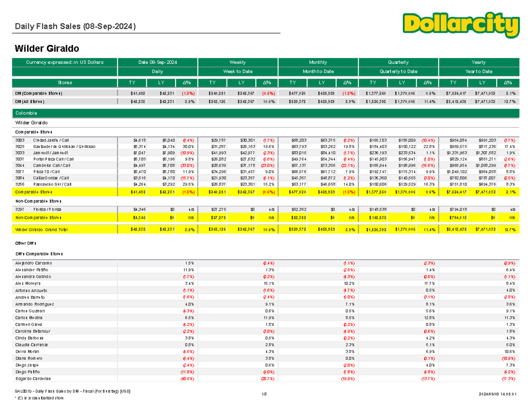
Task: Click the Dollarcity logo
Action: tap(460, 25)
